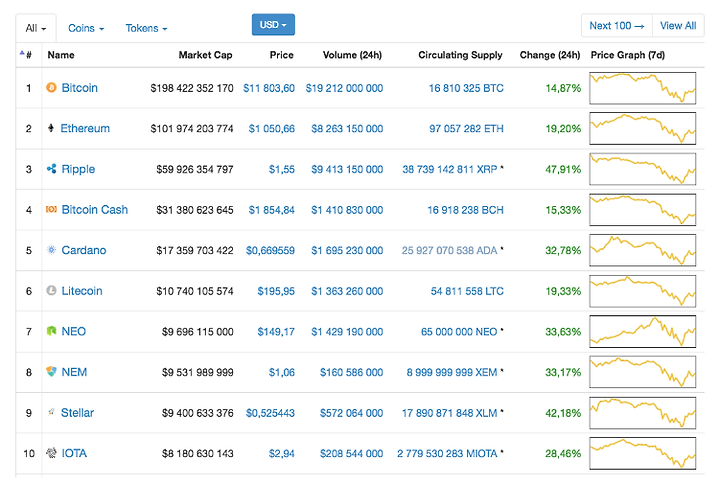Go to Next 100 results

coord(617,26)
